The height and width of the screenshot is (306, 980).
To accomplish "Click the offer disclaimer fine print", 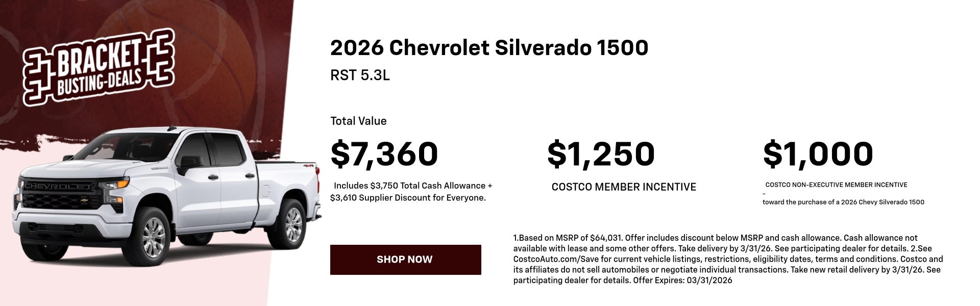I will point(728,259).
